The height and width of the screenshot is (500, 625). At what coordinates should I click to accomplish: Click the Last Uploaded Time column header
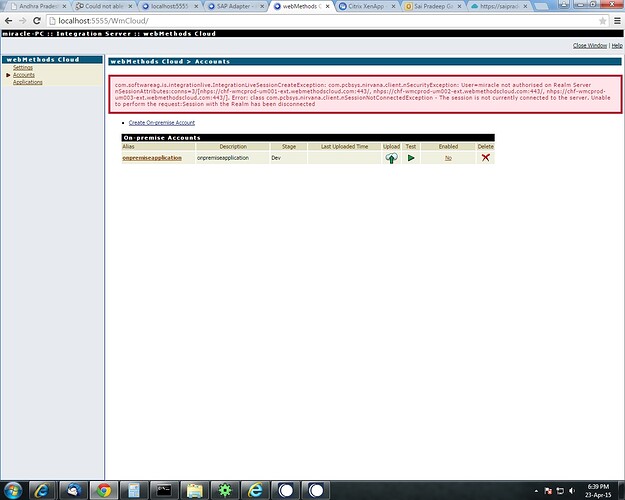(344, 146)
